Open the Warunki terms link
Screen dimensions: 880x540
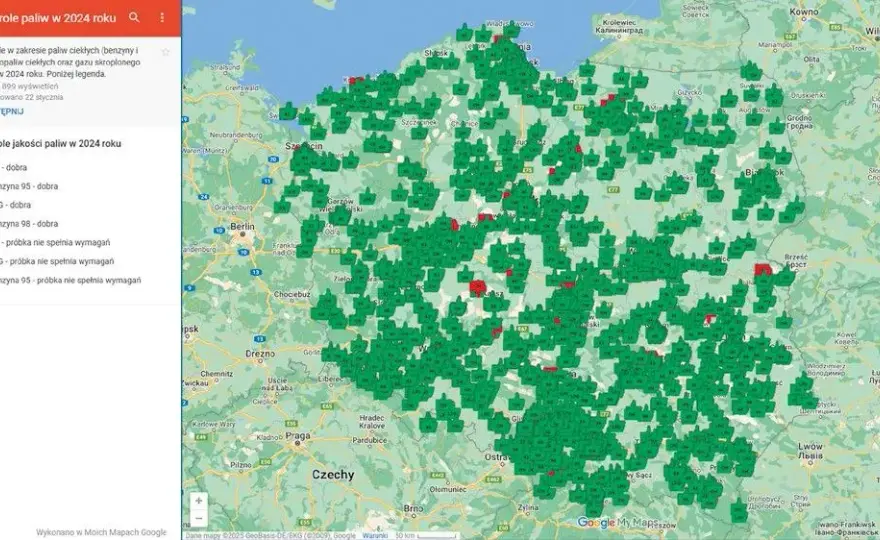click(x=375, y=536)
